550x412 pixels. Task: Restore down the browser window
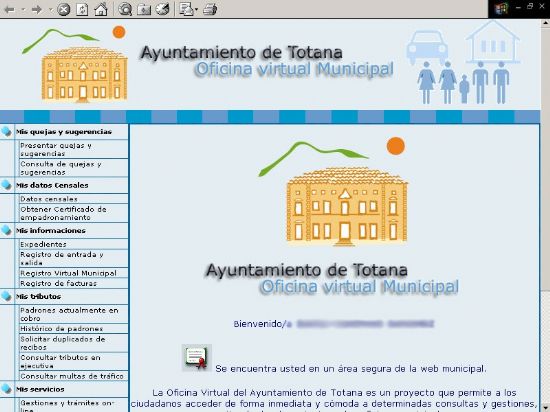point(530,7)
